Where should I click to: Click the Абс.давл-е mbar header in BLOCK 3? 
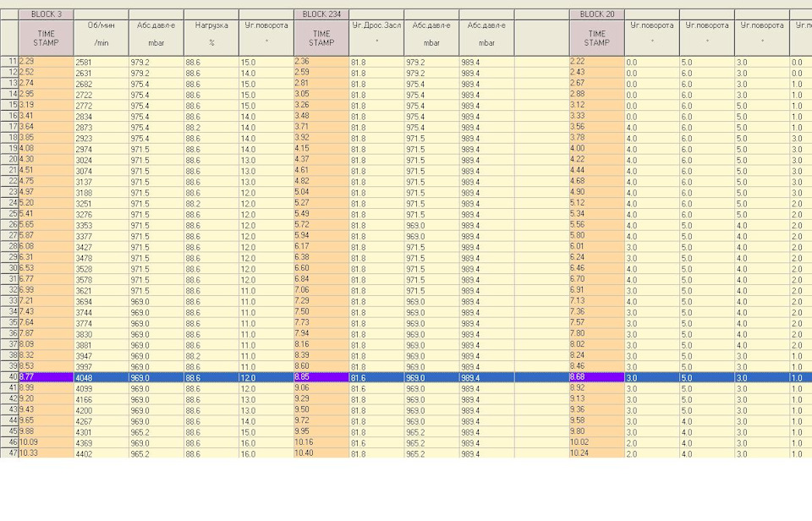[156, 38]
